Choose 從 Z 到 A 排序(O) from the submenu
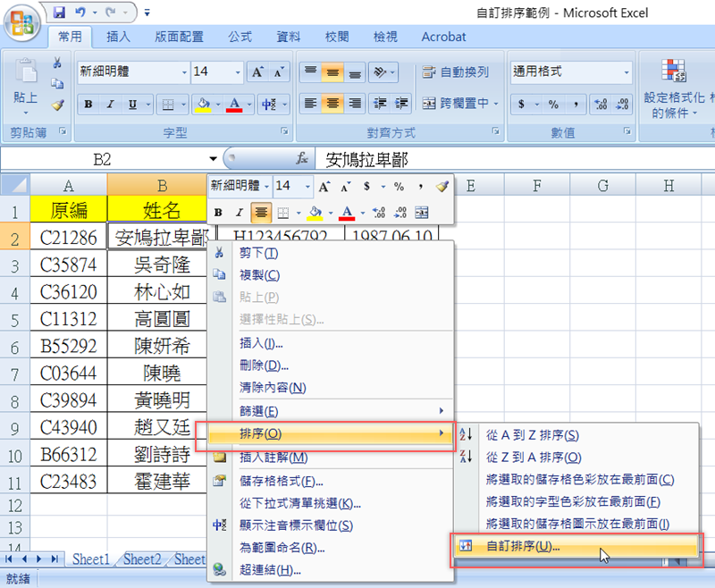The height and width of the screenshot is (588, 715). (578, 458)
